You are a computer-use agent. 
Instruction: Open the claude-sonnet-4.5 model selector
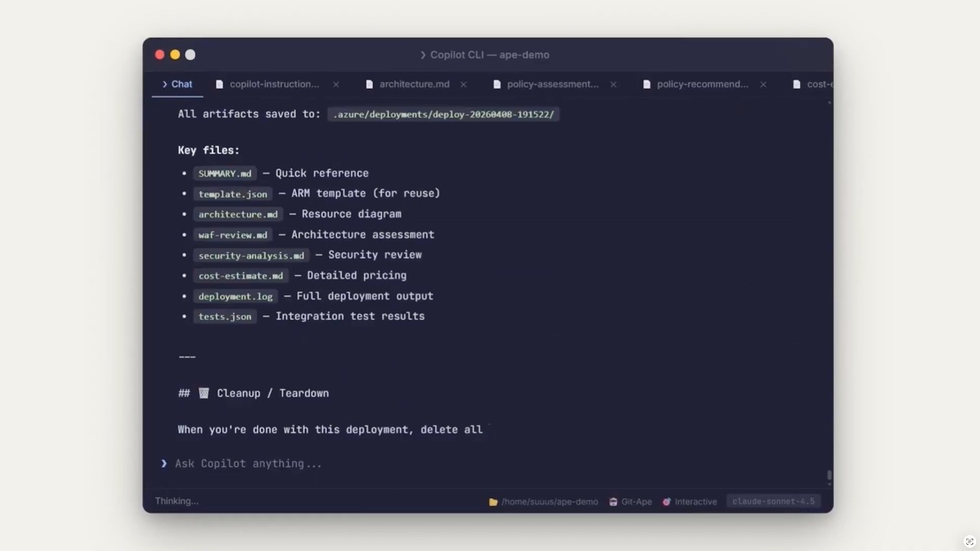point(773,501)
